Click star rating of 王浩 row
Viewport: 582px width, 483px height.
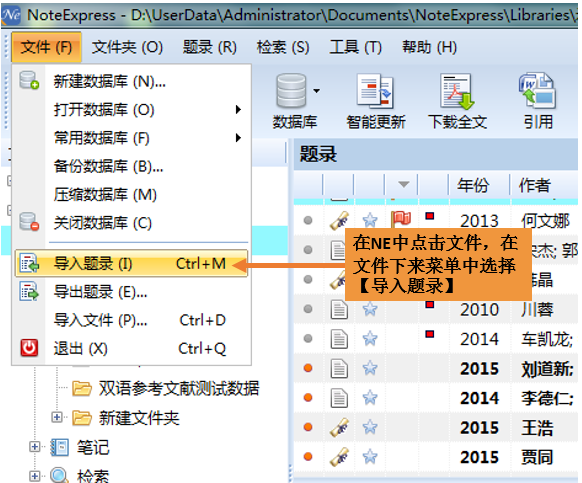[370, 427]
